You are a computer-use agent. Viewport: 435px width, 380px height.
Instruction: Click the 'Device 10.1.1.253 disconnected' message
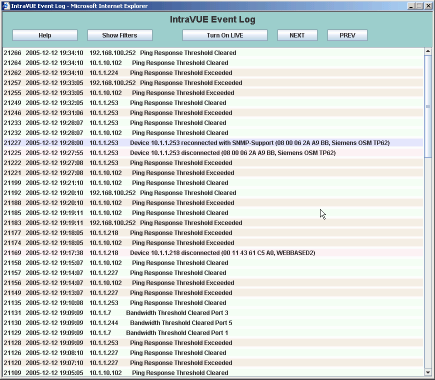(x=233, y=153)
